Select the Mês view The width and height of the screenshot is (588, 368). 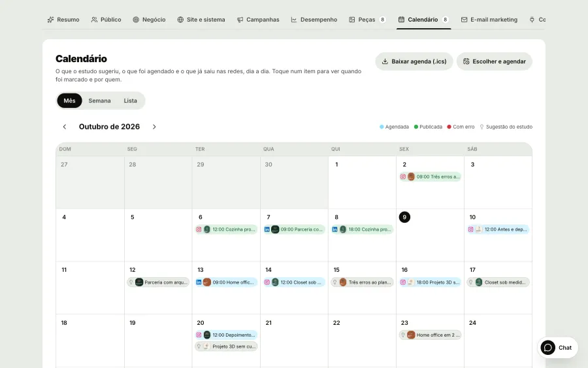click(69, 101)
